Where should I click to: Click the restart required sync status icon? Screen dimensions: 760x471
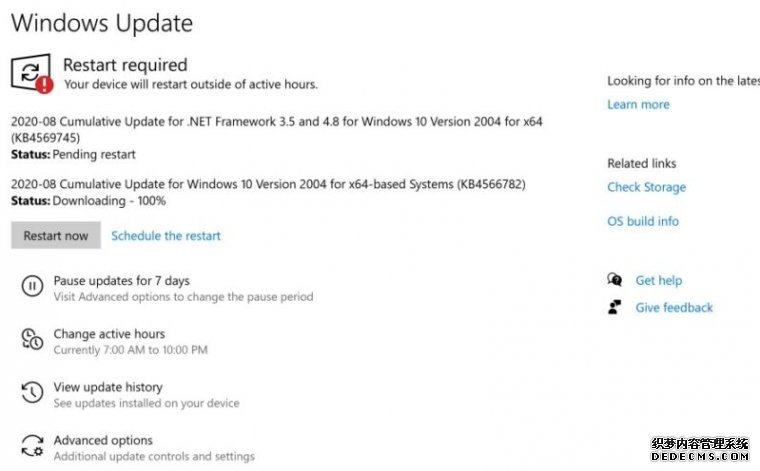(31, 72)
